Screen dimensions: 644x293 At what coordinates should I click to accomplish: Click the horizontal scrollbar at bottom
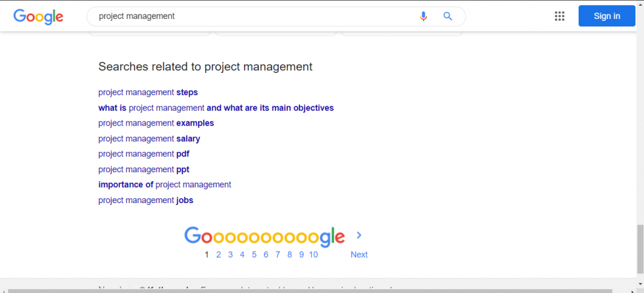point(310,291)
